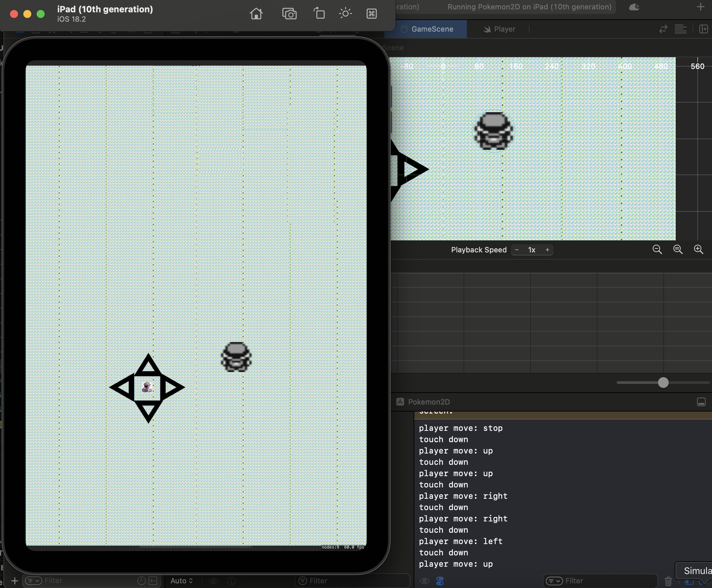Click the keyboard command shortcut icon
The width and height of the screenshot is (712, 588).
pyautogui.click(x=372, y=14)
